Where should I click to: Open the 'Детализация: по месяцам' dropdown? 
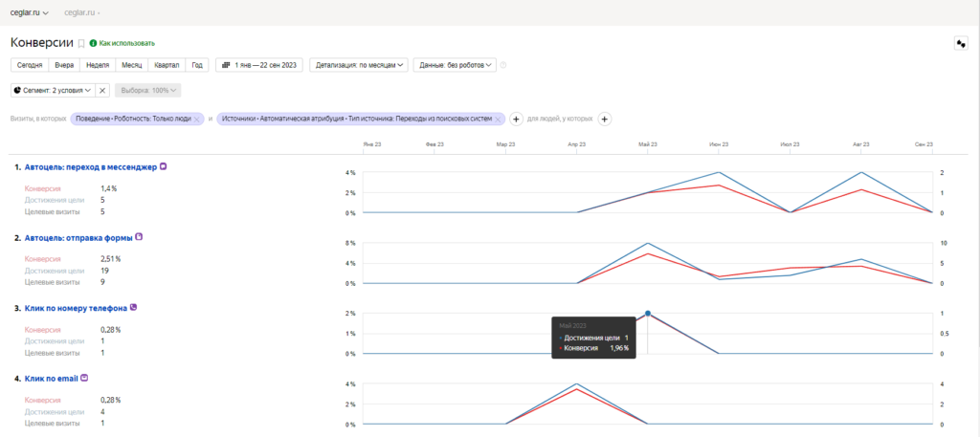pos(359,65)
